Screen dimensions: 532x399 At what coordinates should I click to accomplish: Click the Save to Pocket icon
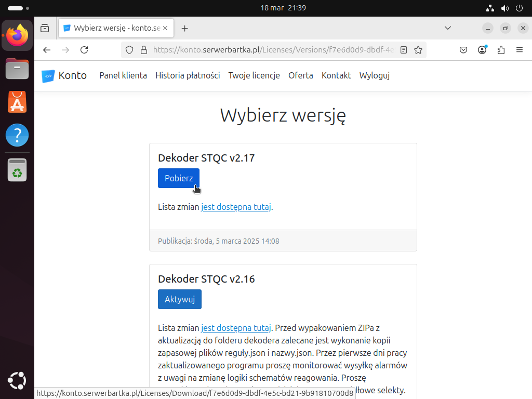(x=463, y=50)
